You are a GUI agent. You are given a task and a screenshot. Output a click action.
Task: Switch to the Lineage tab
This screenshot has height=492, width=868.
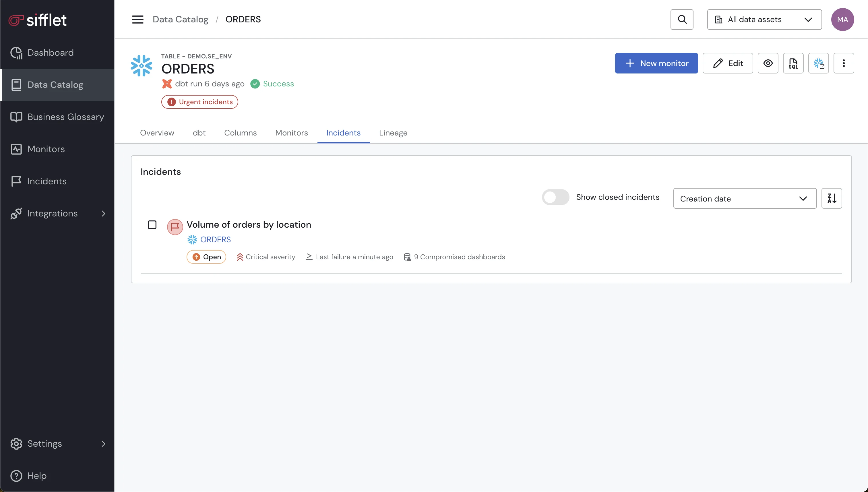point(393,133)
